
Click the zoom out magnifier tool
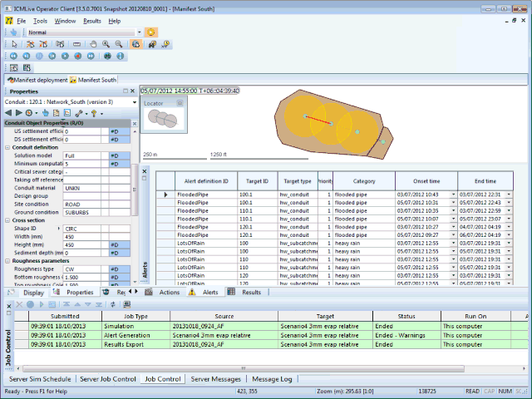pos(120,43)
